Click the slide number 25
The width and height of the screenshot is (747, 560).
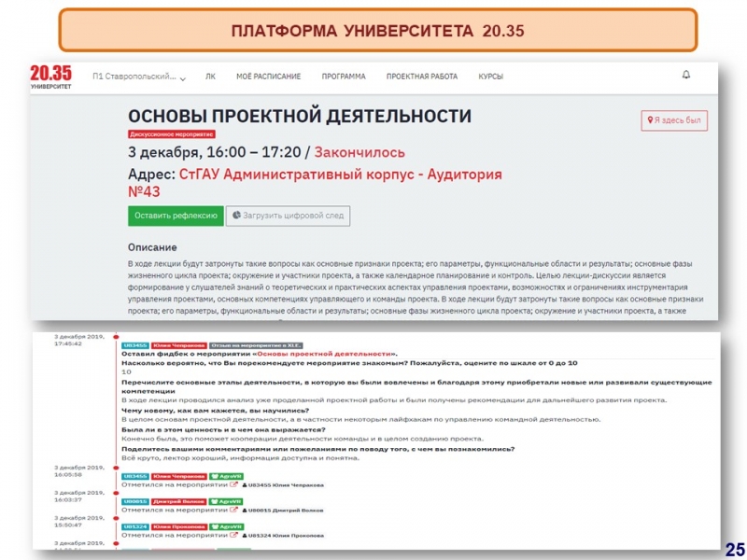pos(735,549)
